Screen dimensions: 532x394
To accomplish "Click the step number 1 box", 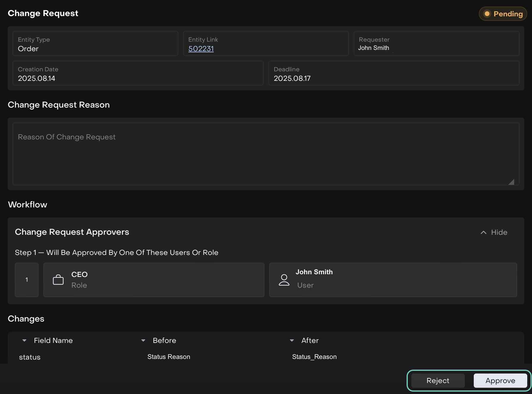I will pos(27,280).
